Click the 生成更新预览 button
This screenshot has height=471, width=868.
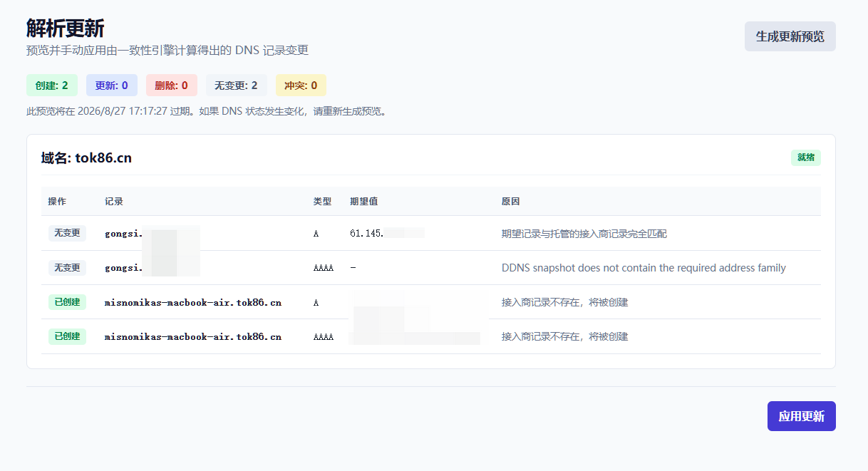click(790, 36)
